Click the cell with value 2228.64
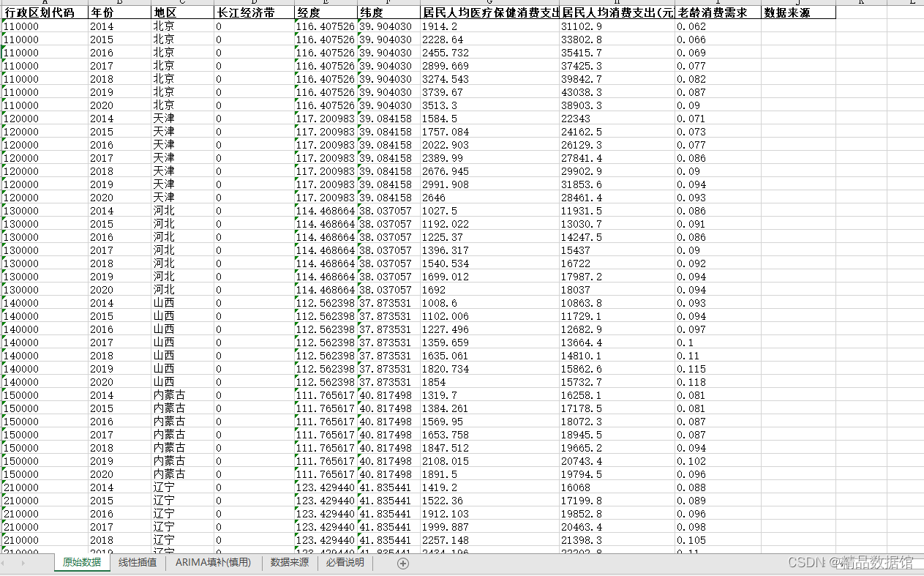Viewport: 924px width, 576px height. click(489, 40)
